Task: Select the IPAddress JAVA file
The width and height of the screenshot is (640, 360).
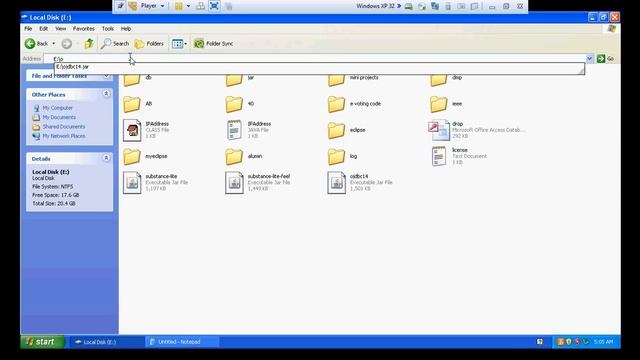Action: pos(249,130)
